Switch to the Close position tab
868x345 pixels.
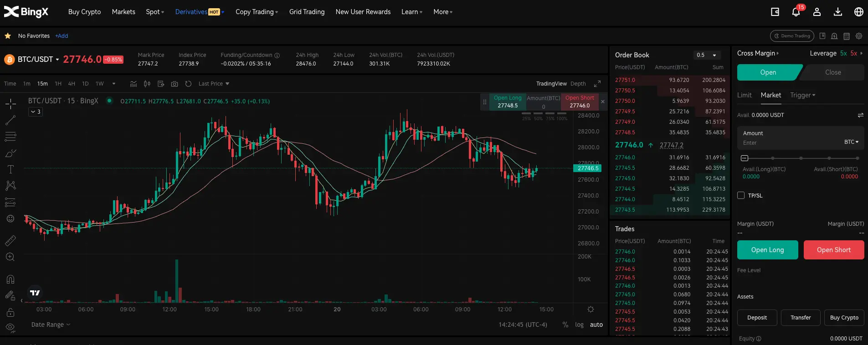pos(832,72)
